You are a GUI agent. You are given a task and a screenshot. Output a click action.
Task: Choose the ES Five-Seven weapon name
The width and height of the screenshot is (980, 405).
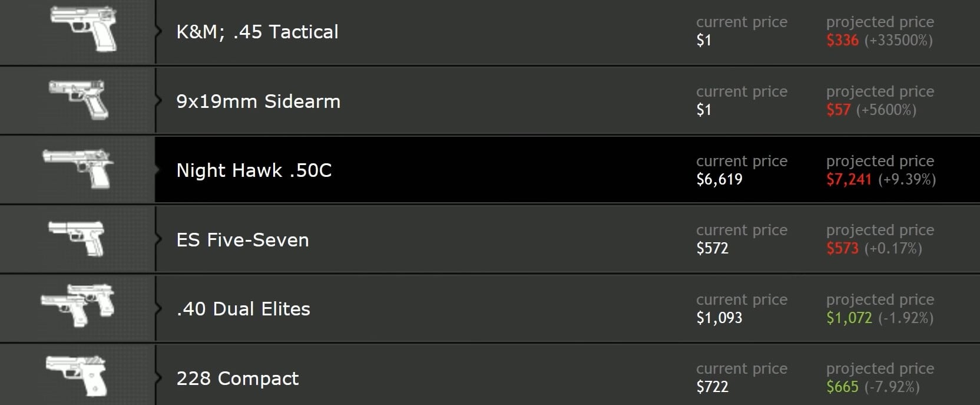click(x=243, y=240)
